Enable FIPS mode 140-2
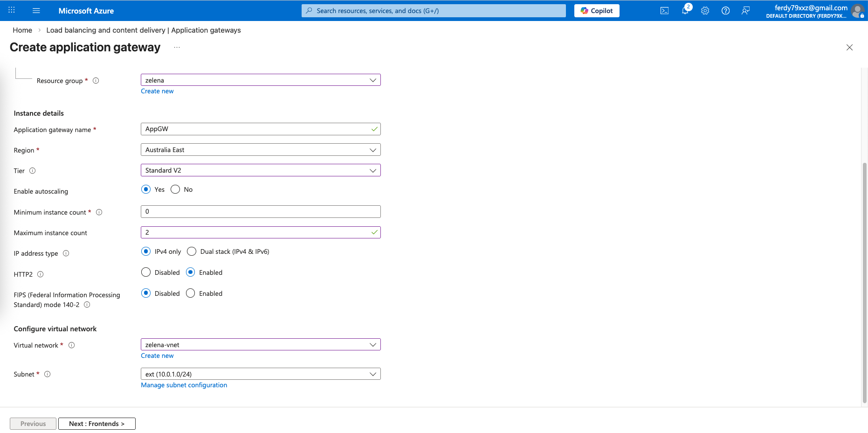Viewport: 868px width, 433px height. click(x=191, y=293)
